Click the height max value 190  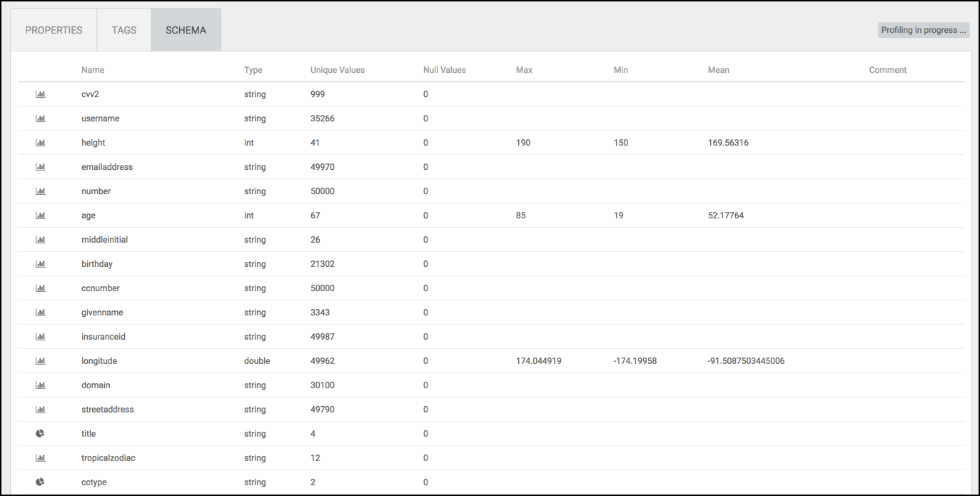tap(523, 143)
